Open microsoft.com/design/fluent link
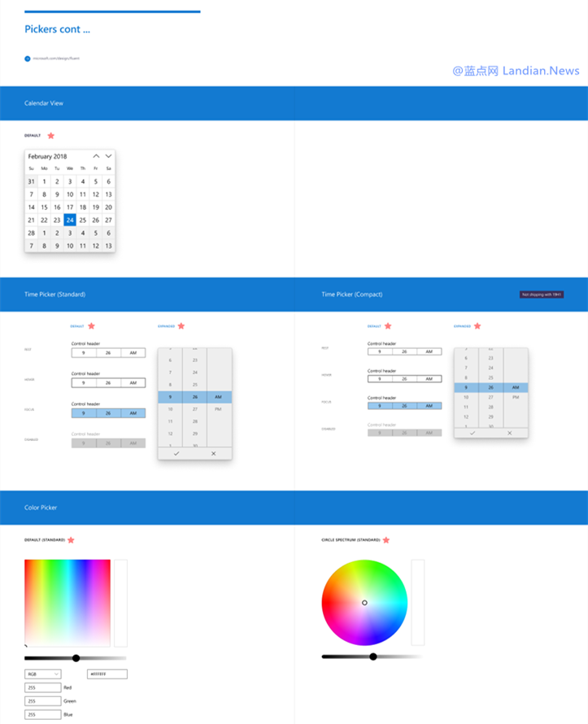 [55, 59]
